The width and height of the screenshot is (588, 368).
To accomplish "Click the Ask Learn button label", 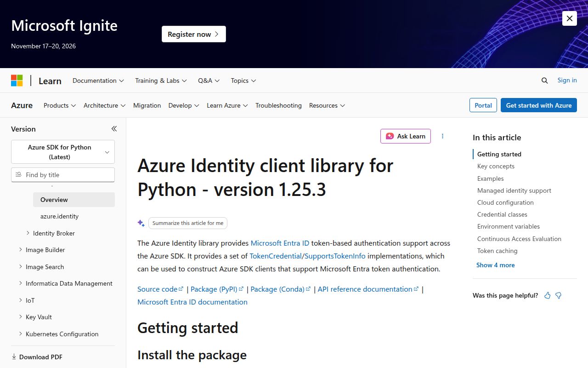I will tap(411, 136).
